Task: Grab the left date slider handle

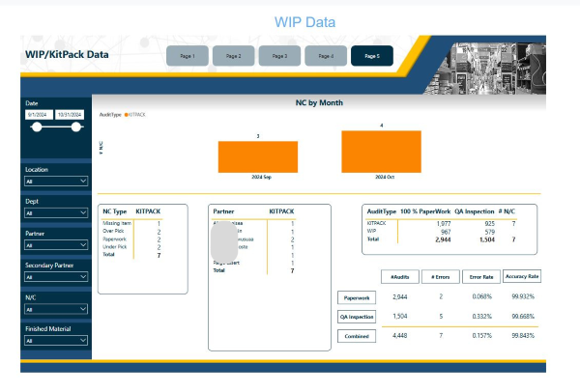Action: (x=37, y=127)
